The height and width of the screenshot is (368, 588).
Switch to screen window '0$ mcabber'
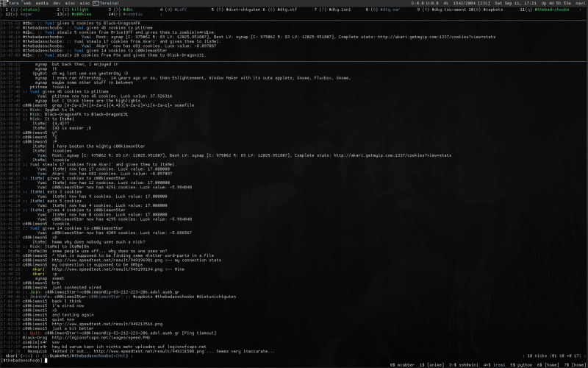pyautogui.click(x=404, y=365)
